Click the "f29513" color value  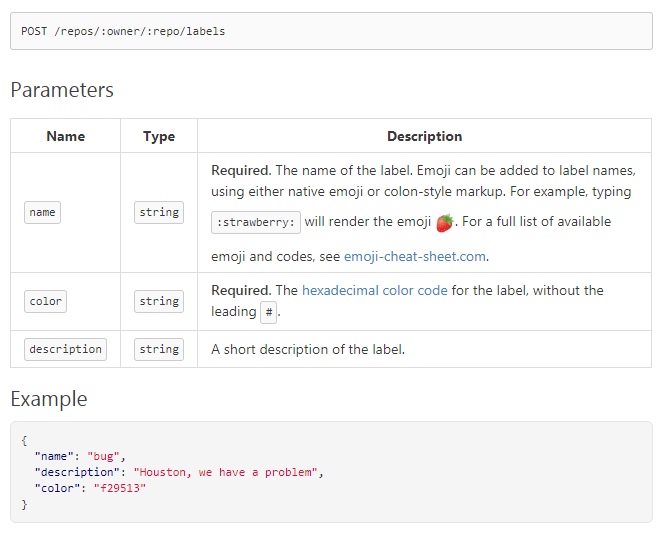tap(120, 488)
